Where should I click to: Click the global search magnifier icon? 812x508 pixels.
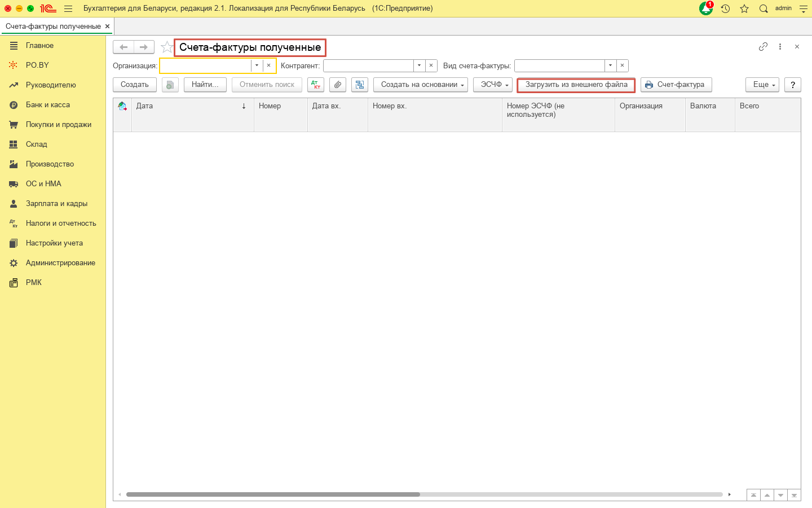[x=764, y=8]
